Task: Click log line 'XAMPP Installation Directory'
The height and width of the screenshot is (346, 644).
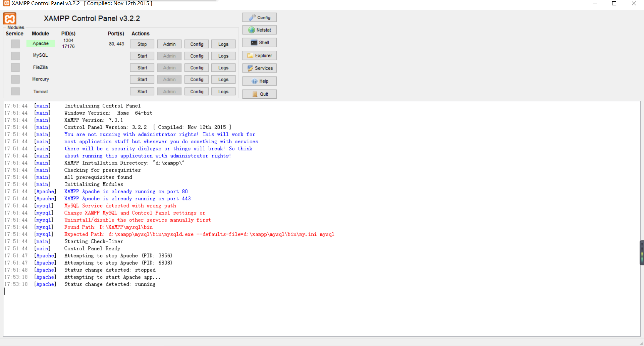Action: [x=124, y=163]
